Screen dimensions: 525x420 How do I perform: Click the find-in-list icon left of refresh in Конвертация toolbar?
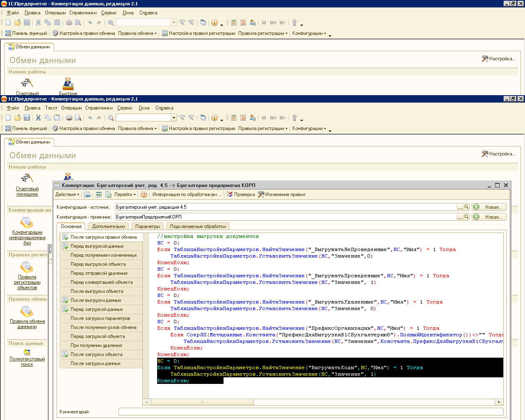(x=87, y=194)
